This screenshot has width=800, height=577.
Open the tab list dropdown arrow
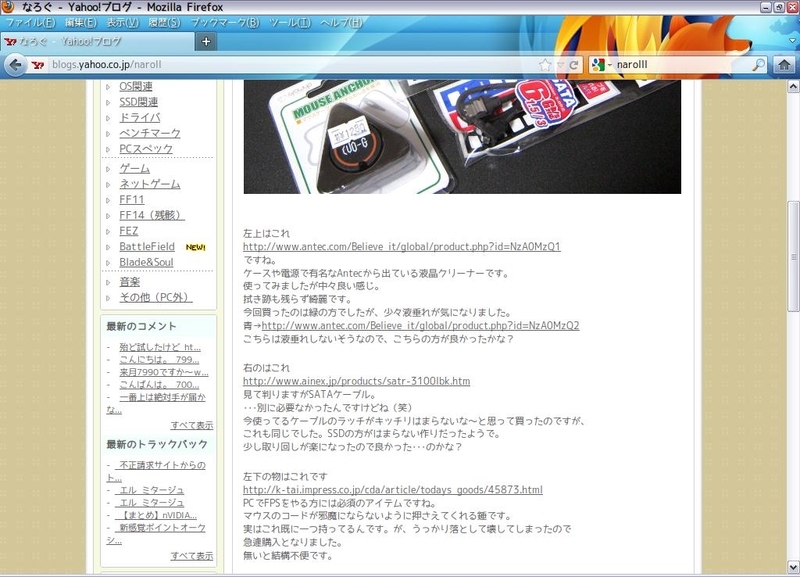[x=792, y=41]
